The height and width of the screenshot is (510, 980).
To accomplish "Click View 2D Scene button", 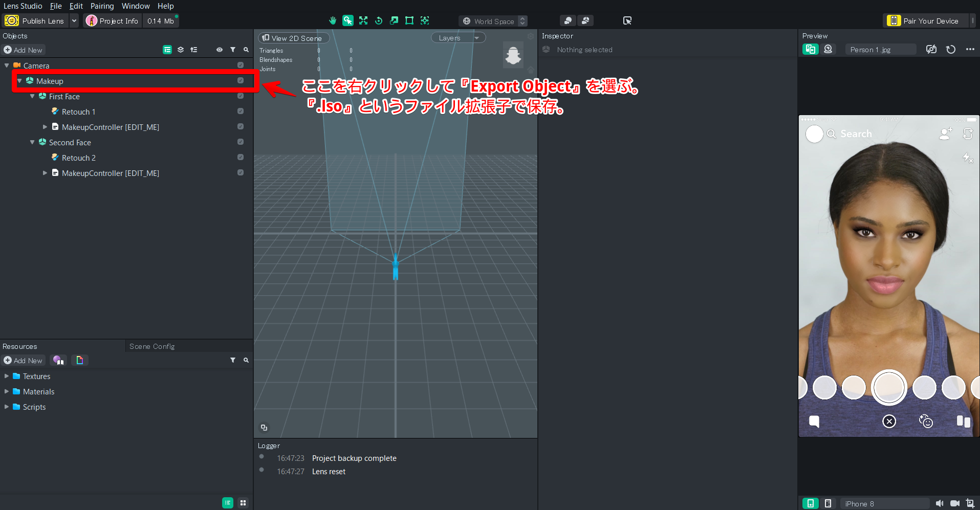I will [x=293, y=38].
